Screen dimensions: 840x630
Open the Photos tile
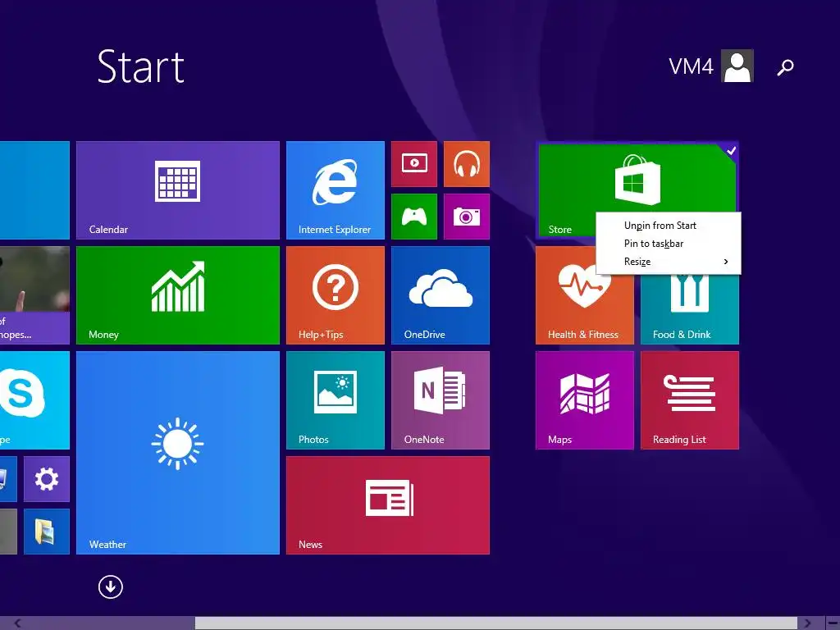point(336,400)
